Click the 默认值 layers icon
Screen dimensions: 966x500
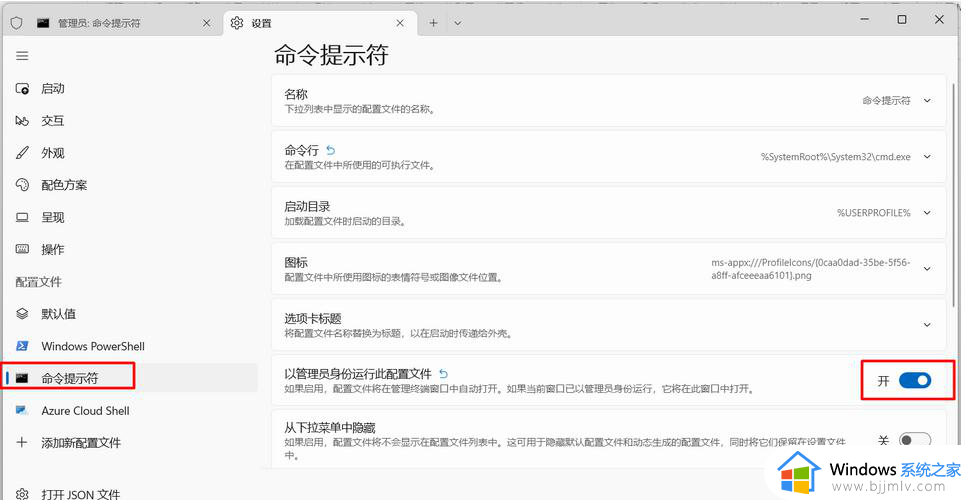pos(22,314)
